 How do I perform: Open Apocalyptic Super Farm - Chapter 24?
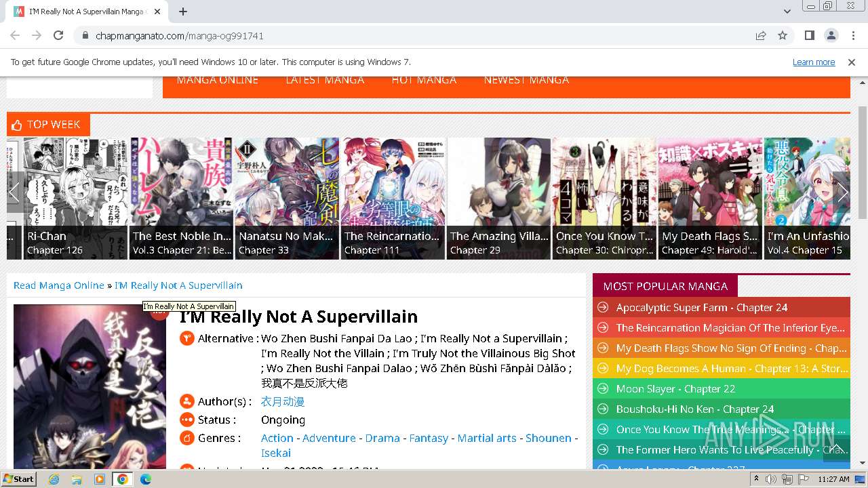(x=702, y=308)
